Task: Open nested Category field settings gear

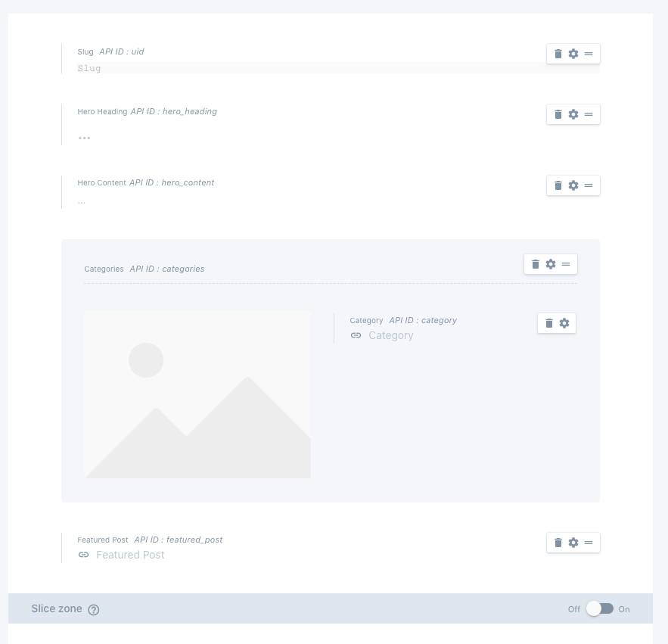Action: coord(564,323)
